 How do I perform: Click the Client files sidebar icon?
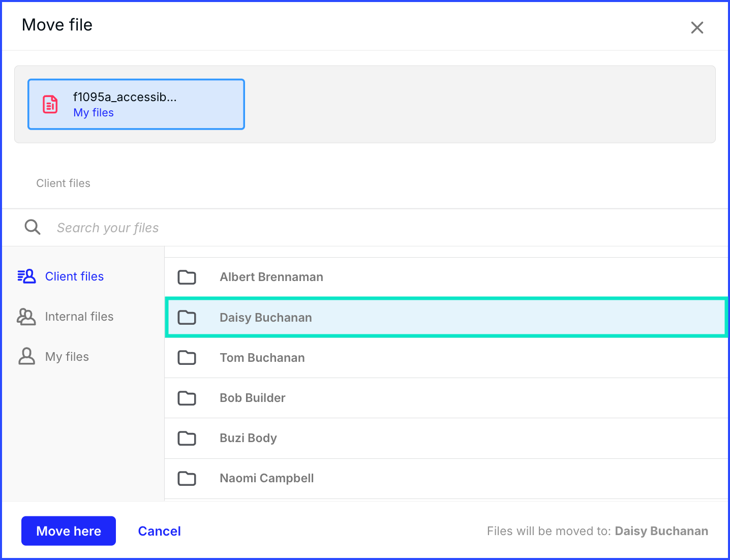(x=26, y=276)
